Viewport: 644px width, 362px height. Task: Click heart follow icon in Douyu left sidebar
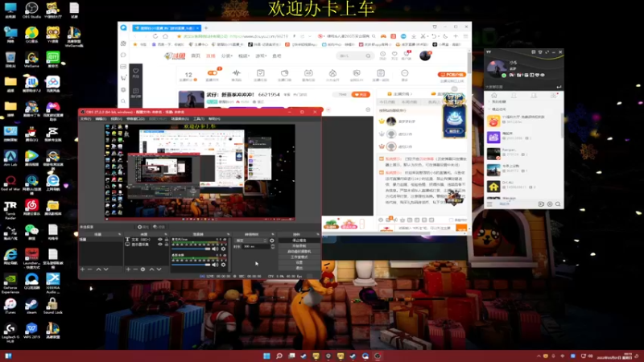click(135, 72)
